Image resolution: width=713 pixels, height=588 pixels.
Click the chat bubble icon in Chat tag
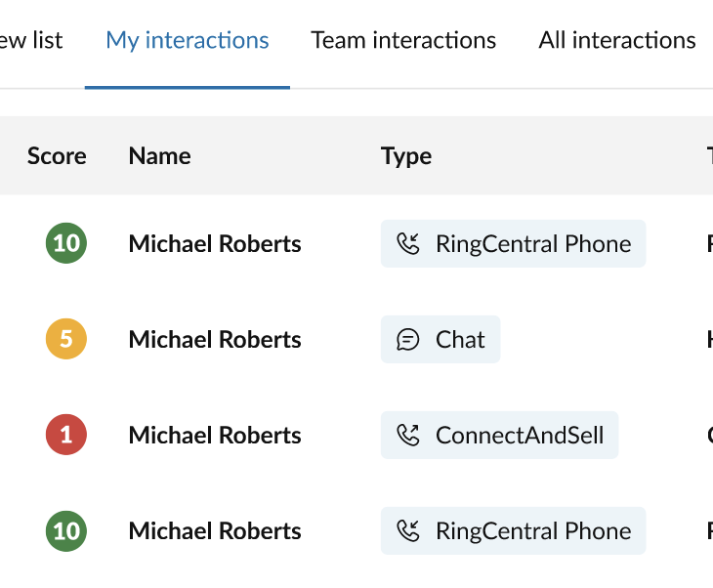tap(408, 339)
